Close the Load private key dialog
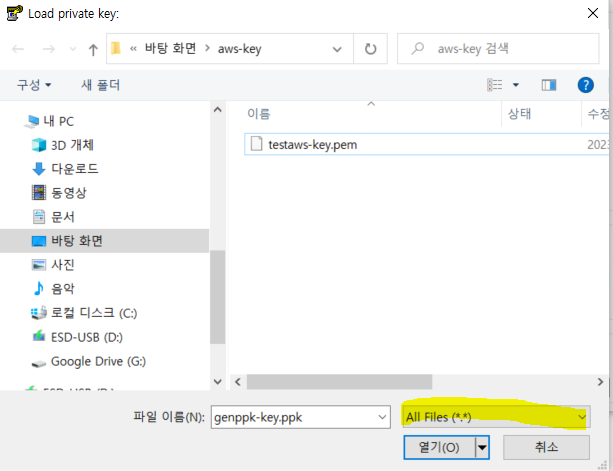This screenshot has width=613, height=471. [593, 13]
